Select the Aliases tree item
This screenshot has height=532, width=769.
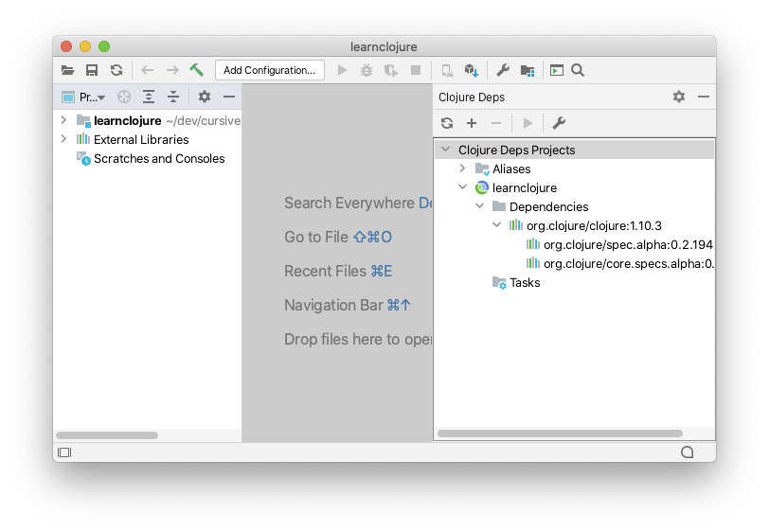click(511, 169)
